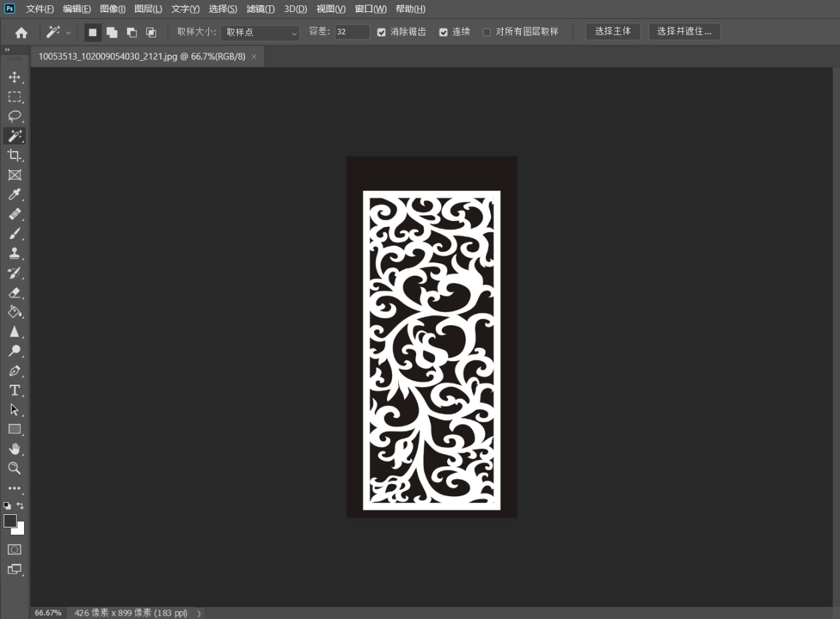The height and width of the screenshot is (619, 840).
Task: Select the Clone Stamp tool
Action: click(14, 253)
